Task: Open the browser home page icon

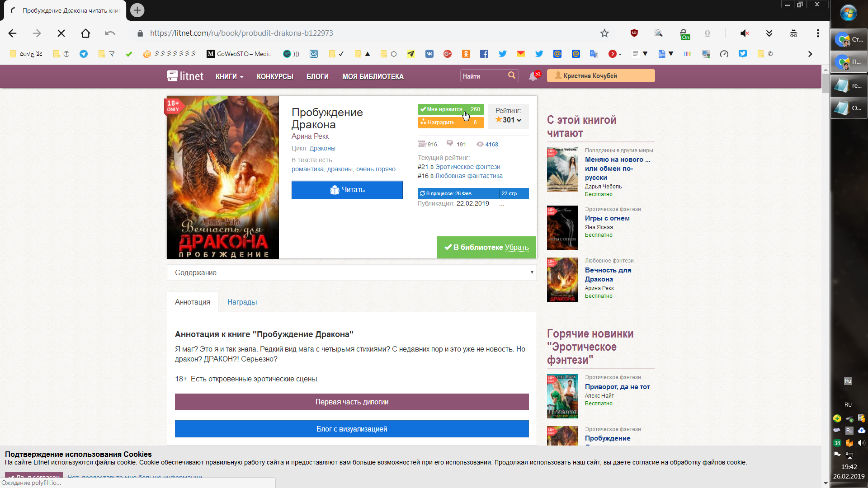Action: (x=85, y=33)
